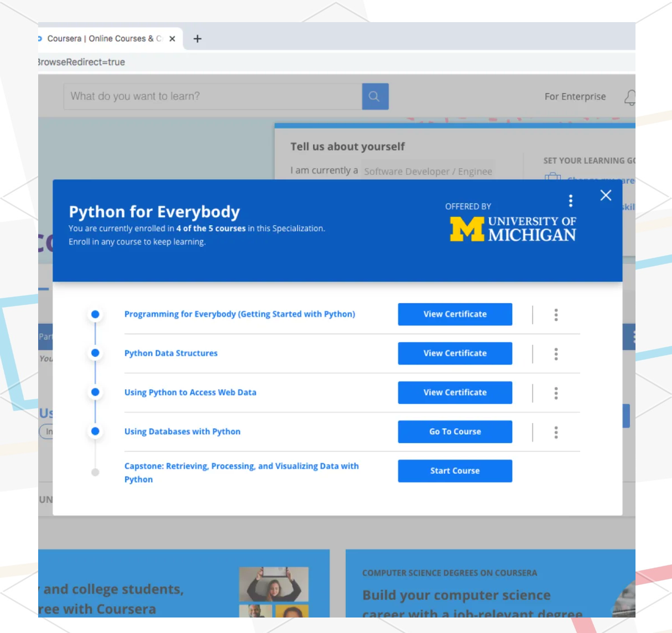This screenshot has width=672, height=633.
Task: Open a new browser tab with plus icon
Action: [x=197, y=39]
